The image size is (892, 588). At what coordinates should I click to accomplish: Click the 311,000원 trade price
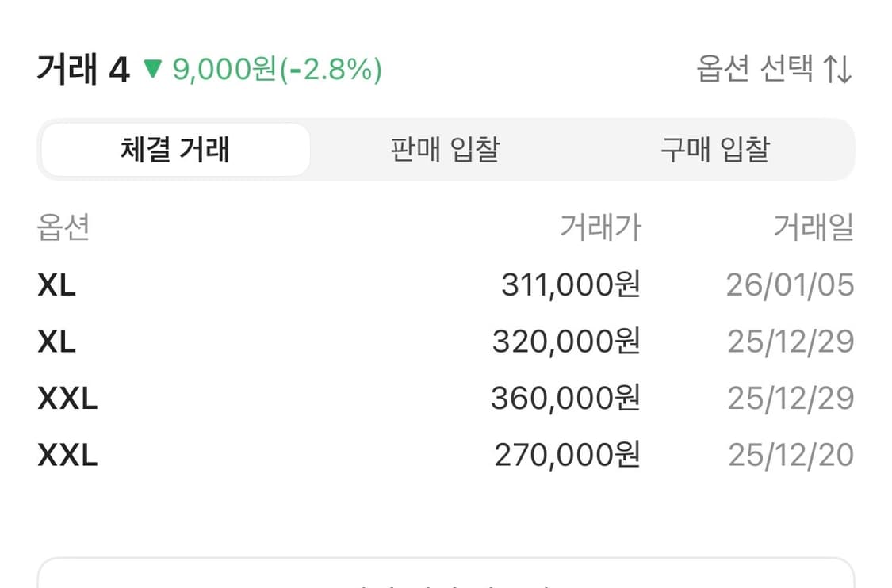tap(572, 285)
